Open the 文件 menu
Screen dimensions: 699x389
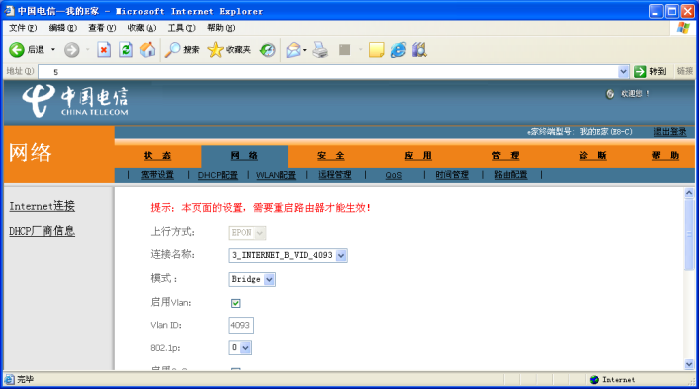pos(23,28)
